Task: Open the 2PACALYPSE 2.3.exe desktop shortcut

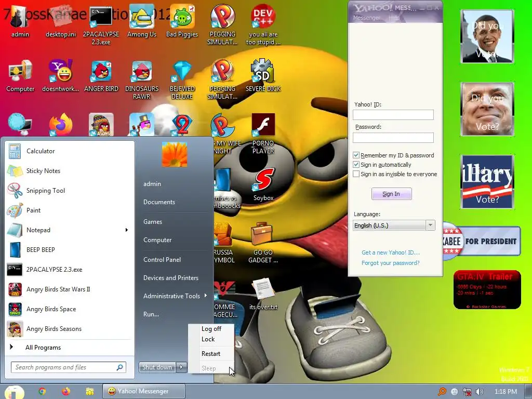Action: 101,24
